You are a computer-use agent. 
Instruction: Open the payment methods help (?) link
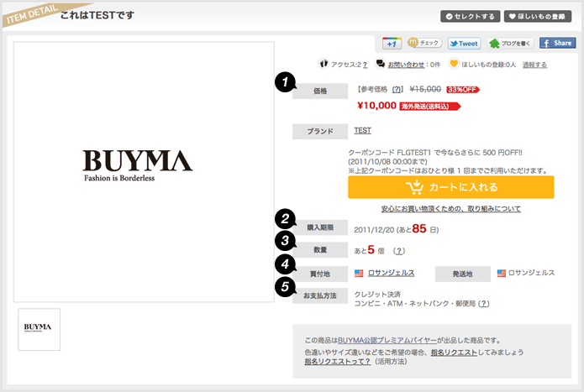[x=483, y=304]
